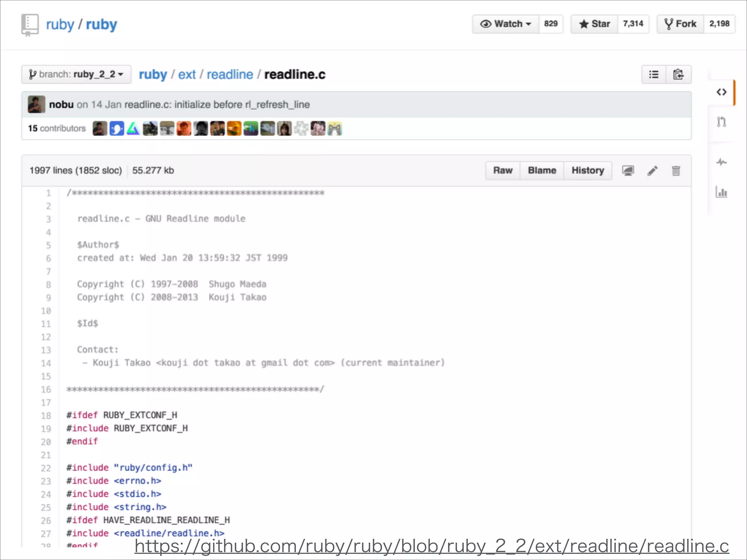747x560 pixels.
Task: Click '#include <readline/readline.h>' code line
Action: click(145, 533)
